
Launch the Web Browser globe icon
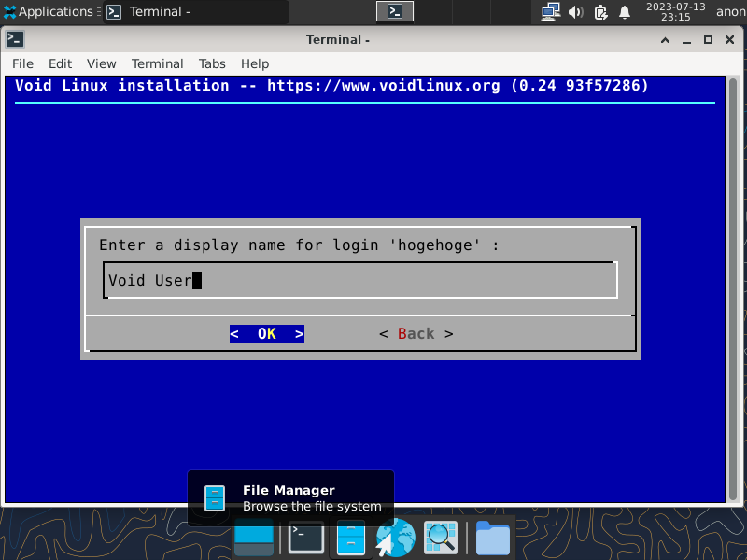click(x=395, y=539)
